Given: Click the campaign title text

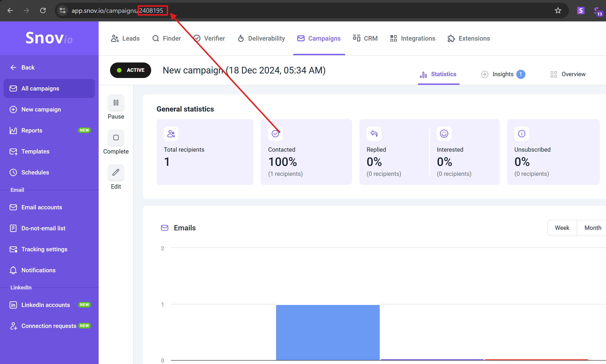Looking at the screenshot, I should tap(244, 70).
